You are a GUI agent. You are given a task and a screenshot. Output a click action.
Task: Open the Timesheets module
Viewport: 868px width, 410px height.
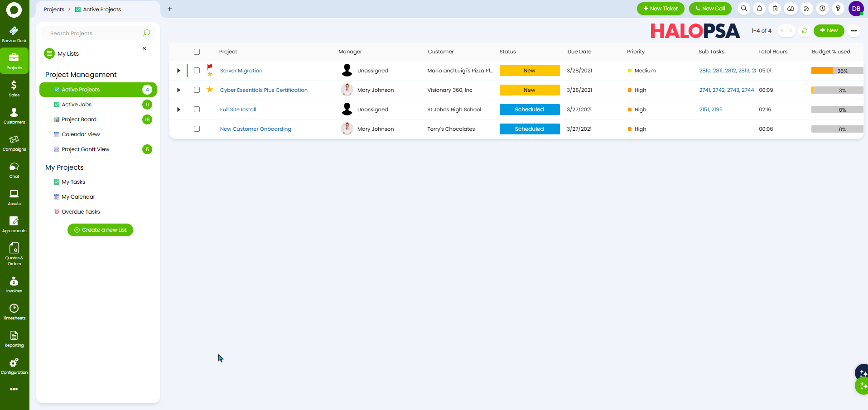click(14, 312)
